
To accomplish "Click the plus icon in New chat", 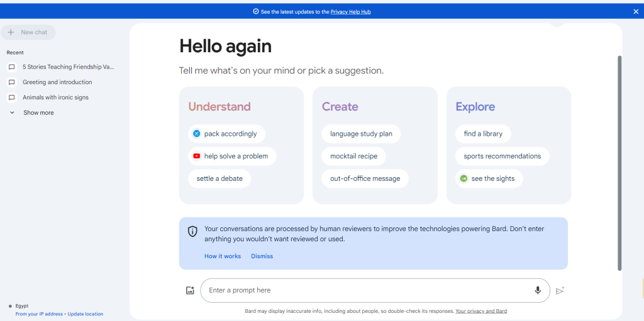I will click(x=11, y=32).
